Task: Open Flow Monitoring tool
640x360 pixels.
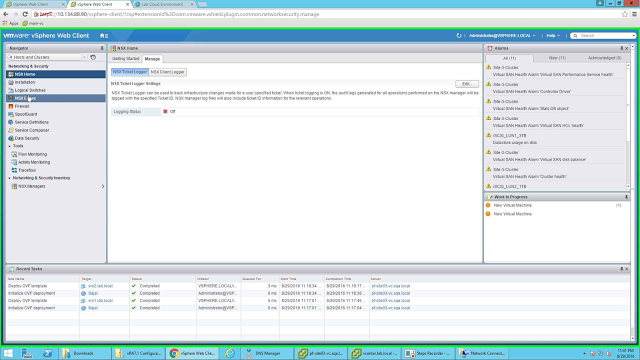Action: tap(32, 154)
